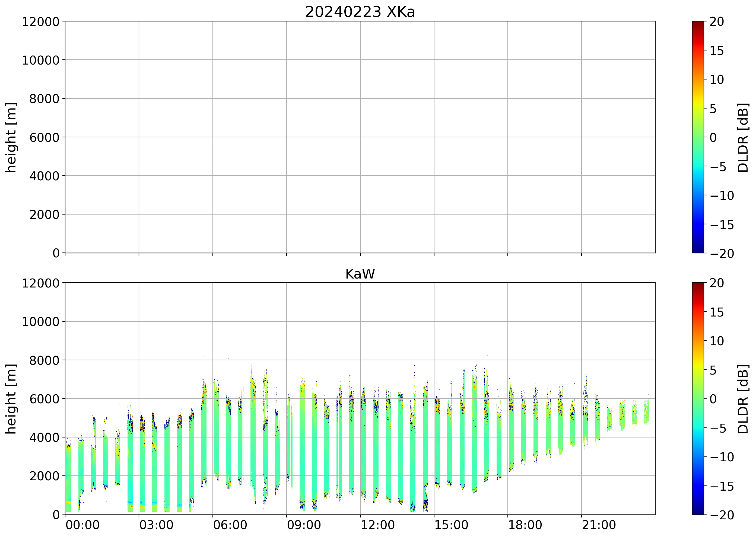This screenshot has width=756, height=537.
Task: Click the 'KaW' subplot title
Action: pos(360,274)
